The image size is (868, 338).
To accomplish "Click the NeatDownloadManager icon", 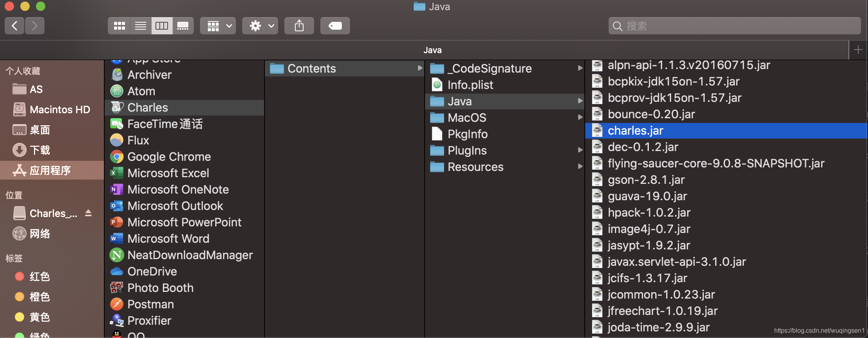I will tap(117, 255).
